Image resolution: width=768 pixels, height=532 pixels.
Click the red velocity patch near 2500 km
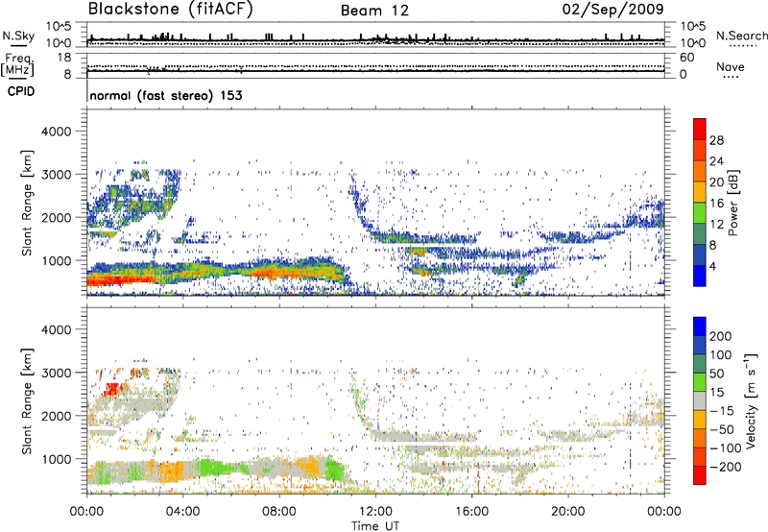point(112,389)
